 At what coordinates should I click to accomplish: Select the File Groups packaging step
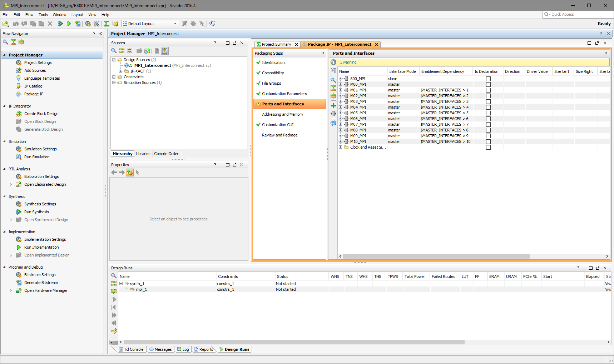272,83
